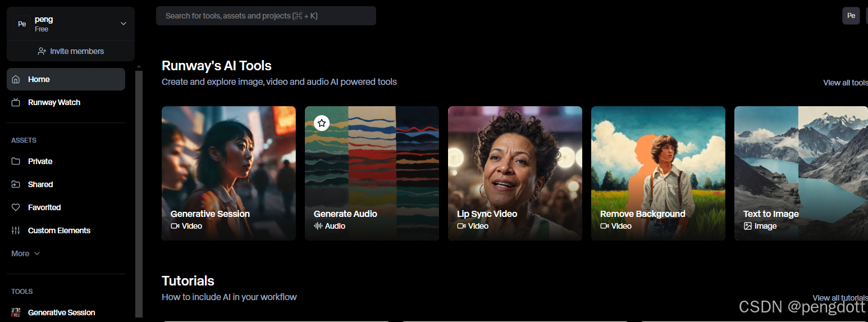
Task: Open the Text to Image tool card
Action: (801, 173)
